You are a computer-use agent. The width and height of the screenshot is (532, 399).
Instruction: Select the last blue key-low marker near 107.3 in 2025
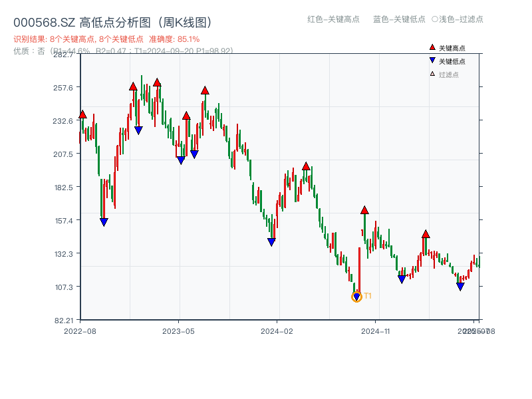click(460, 287)
